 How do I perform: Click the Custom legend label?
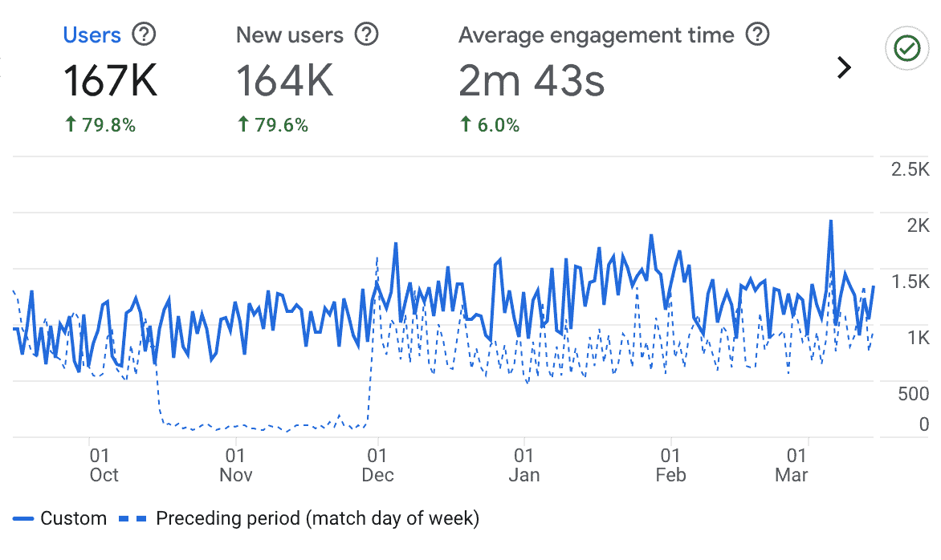pos(73,518)
